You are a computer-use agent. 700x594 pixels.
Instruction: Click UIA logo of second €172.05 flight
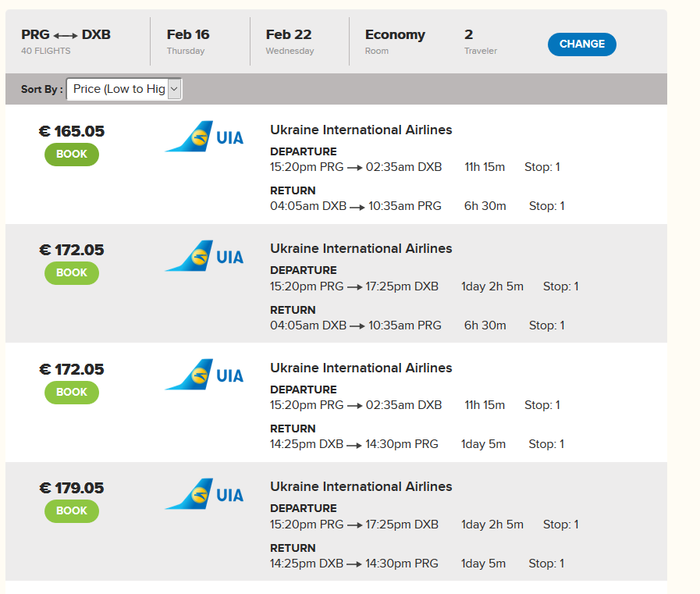pos(204,375)
